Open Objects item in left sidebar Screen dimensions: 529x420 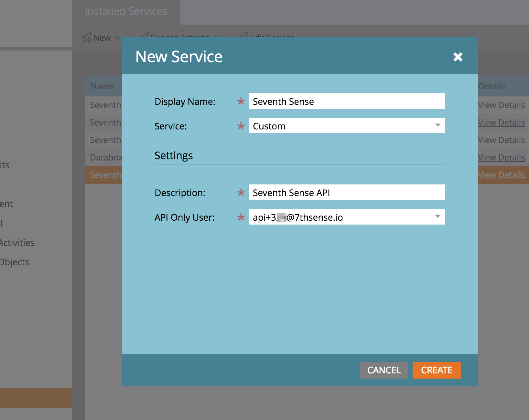[x=15, y=262]
